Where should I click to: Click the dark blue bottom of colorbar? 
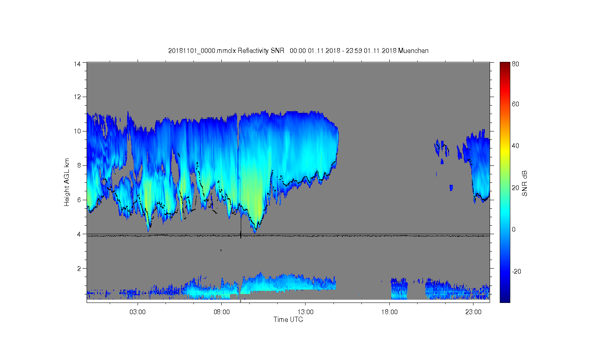point(505,297)
